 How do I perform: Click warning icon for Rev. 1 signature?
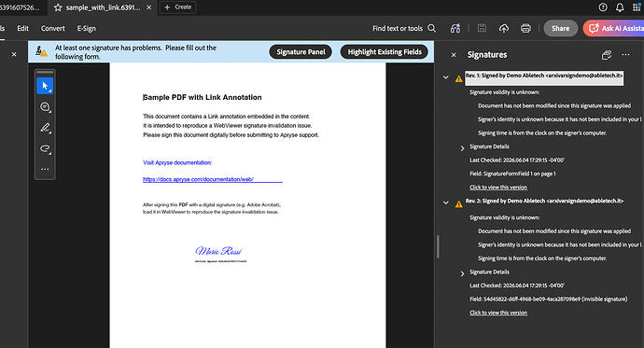(x=459, y=78)
